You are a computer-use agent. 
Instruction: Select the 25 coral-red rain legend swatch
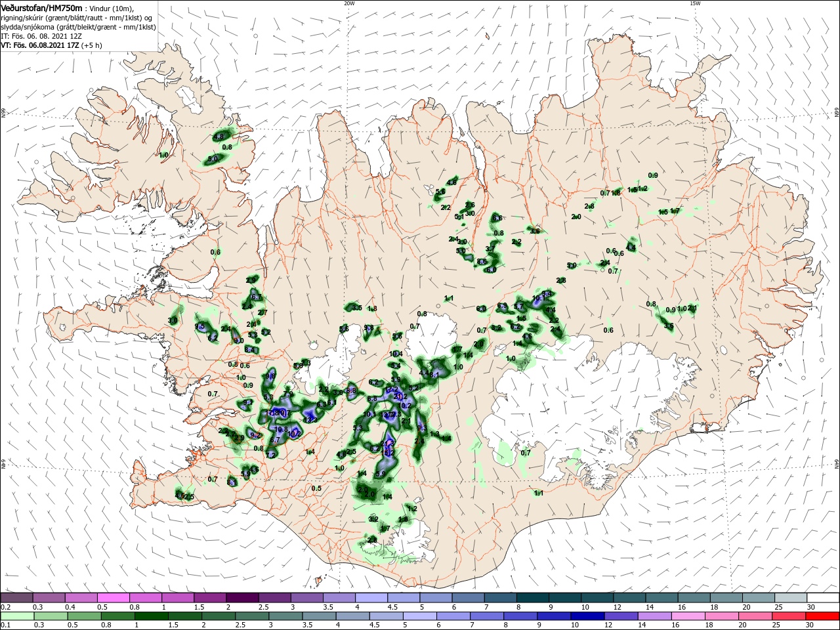(788, 616)
